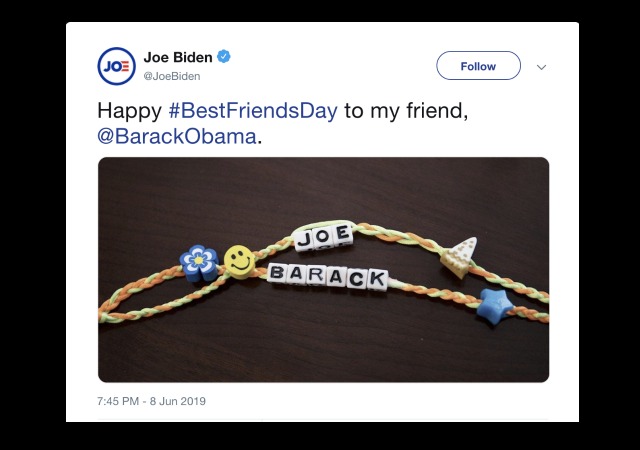Open the Joe Biden display name
Screen dimensions: 640x450
178,57
